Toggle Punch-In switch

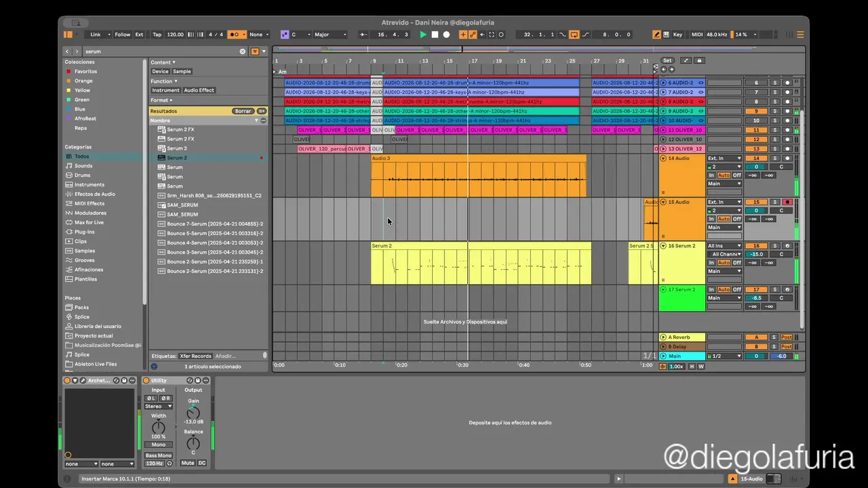(x=564, y=35)
